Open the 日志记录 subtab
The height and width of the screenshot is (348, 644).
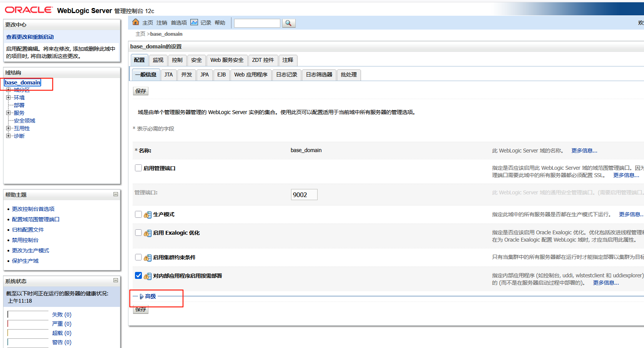tap(287, 75)
